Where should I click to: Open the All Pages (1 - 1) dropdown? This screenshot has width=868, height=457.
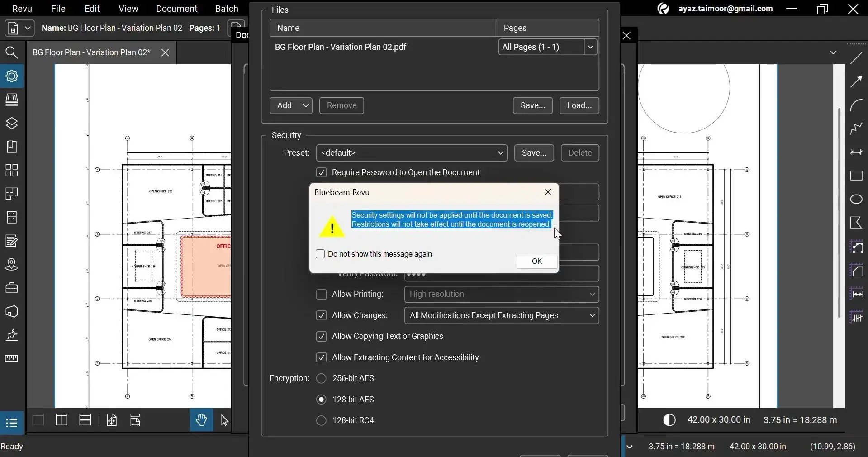[x=548, y=47]
